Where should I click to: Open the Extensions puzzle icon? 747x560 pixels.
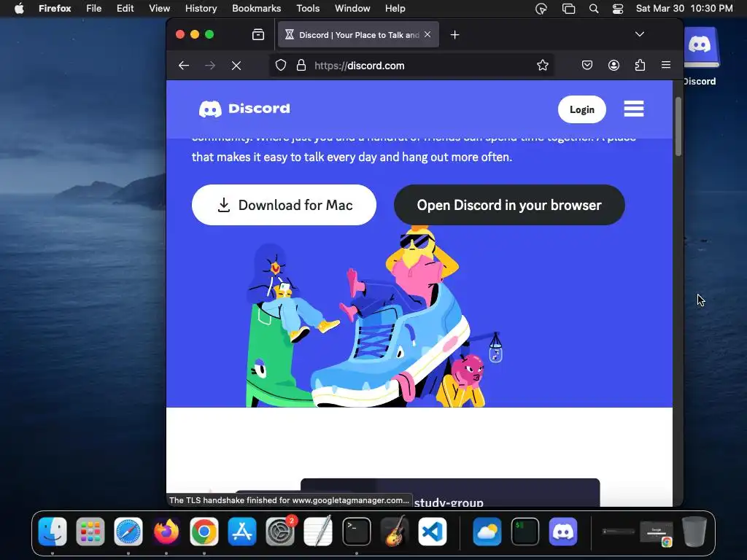[640, 65]
